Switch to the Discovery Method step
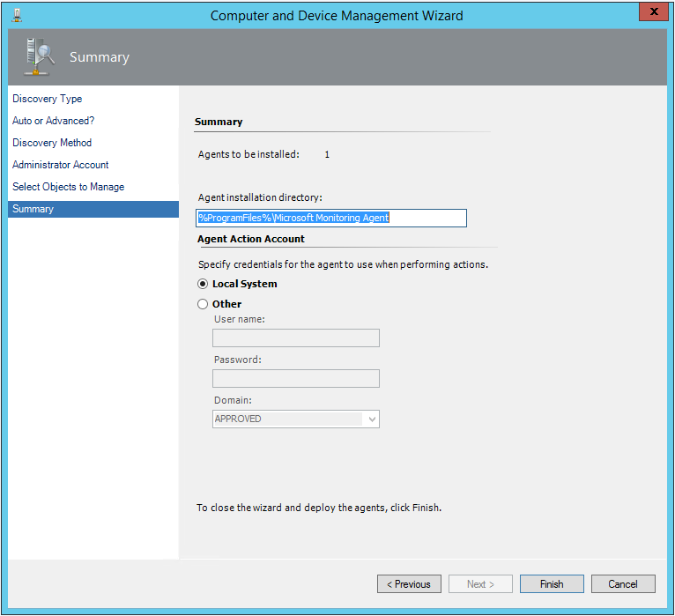 pos(52,143)
